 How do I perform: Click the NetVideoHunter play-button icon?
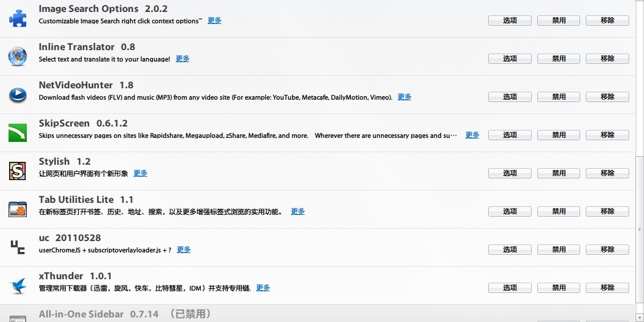coord(18,95)
